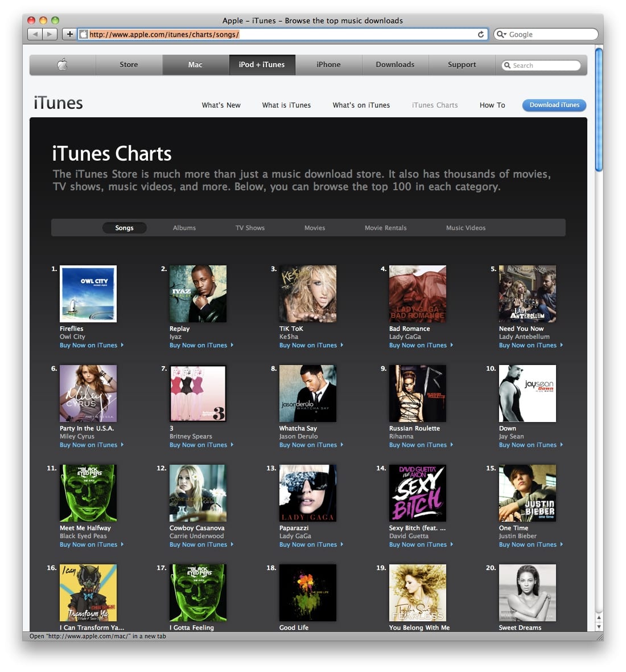The height and width of the screenshot is (672, 626).
Task: Click Buy Now on iTunes for Fireflies
Action: click(x=92, y=346)
